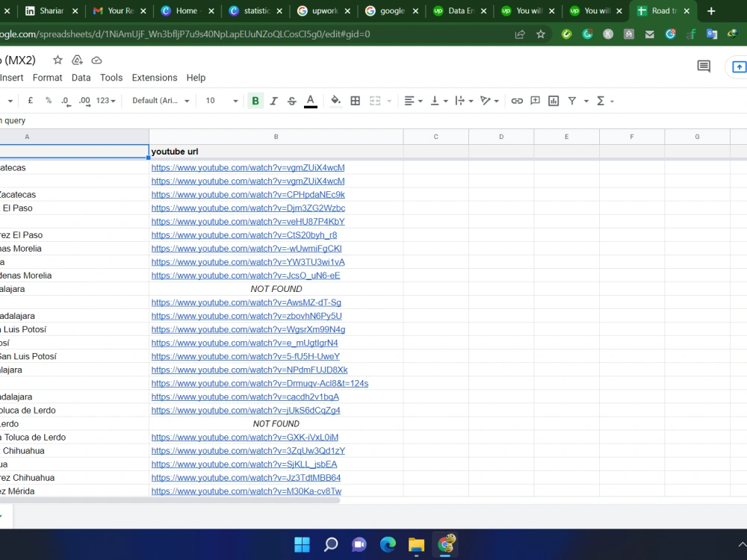The height and width of the screenshot is (560, 747).
Task: Open link ending AwsMZ-dT-Sg
Action: pos(247,302)
